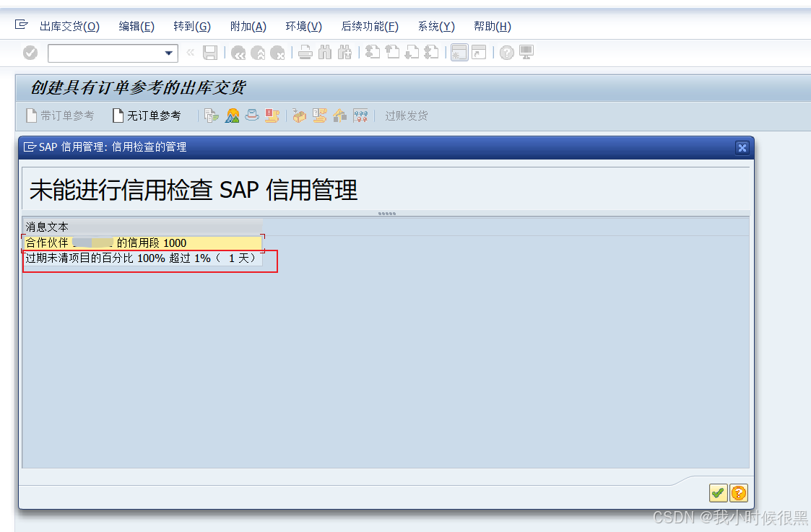Image resolution: width=811 pixels, height=532 pixels.
Task: Confirm dialog with the green checkmark button
Action: tap(718, 493)
